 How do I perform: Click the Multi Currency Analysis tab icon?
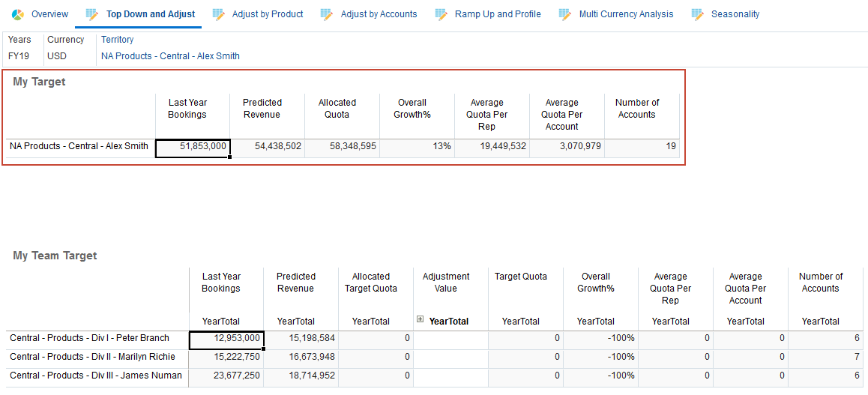[x=565, y=14]
